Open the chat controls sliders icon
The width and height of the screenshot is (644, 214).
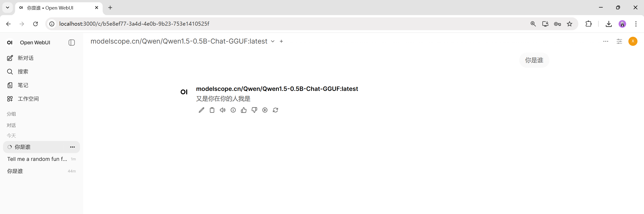(x=619, y=41)
